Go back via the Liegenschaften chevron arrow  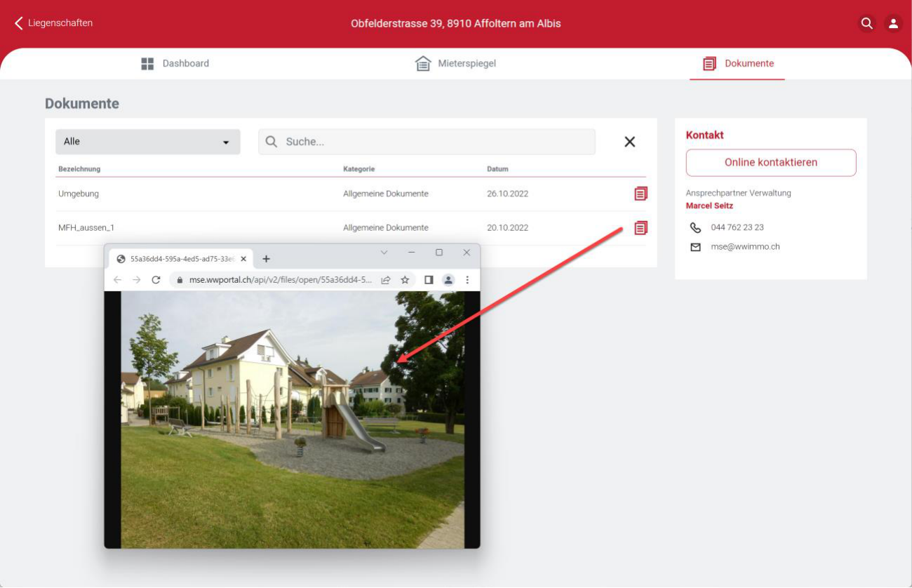tap(18, 23)
